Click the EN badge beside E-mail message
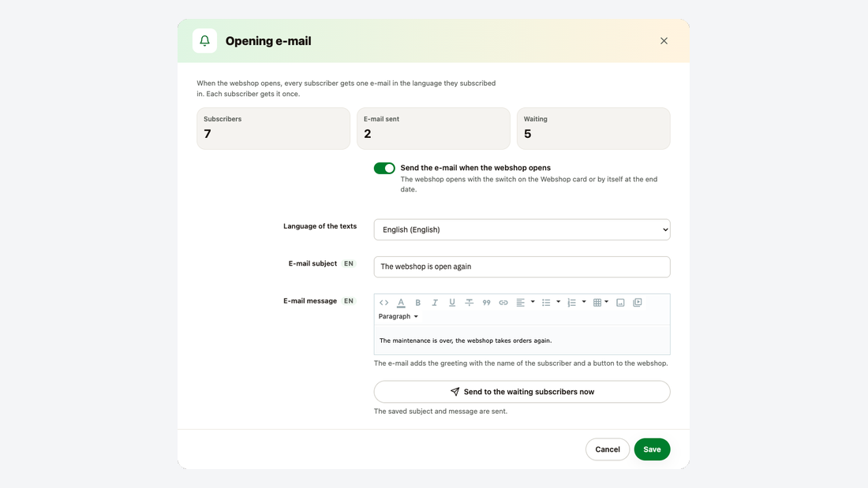The image size is (868, 488). 348,301
